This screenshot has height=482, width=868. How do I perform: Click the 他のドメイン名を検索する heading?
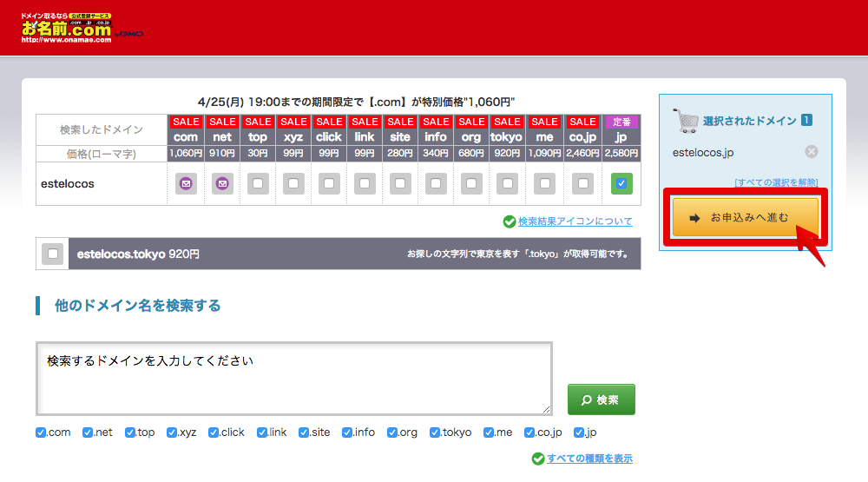tap(137, 306)
